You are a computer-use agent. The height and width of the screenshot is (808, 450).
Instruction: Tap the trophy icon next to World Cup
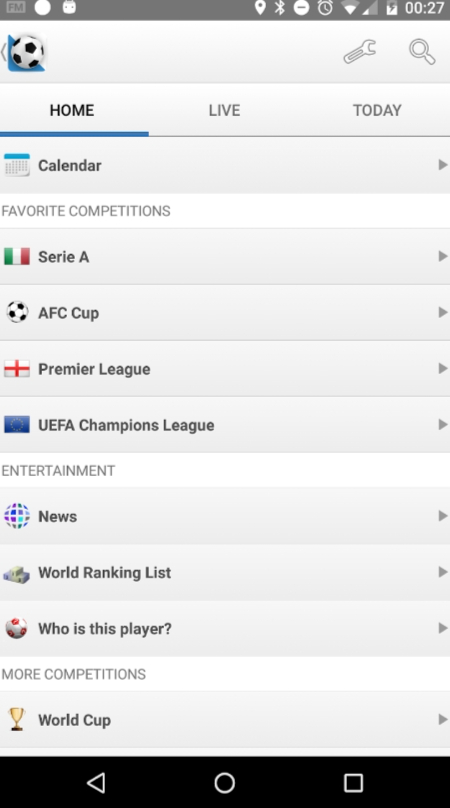coord(17,719)
